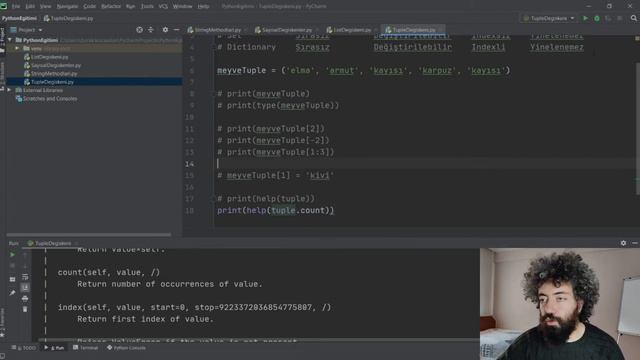Open the Run tool window tab at bottom
This screenshot has height=360, width=640.
point(54,348)
